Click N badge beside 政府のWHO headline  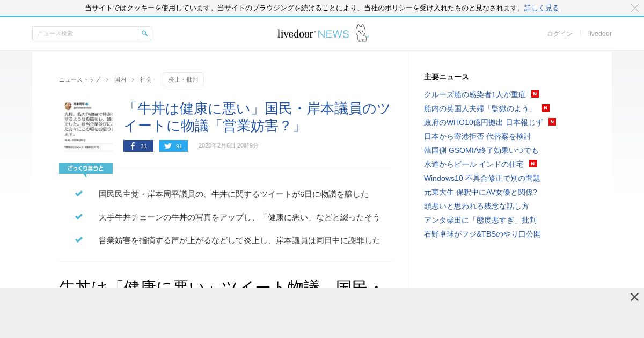tap(552, 122)
